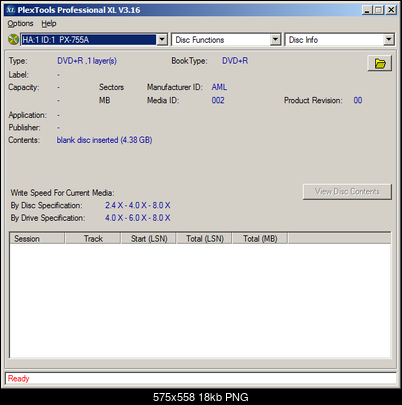
Task: Close the PlexTools Professional window
Action: click(391, 10)
